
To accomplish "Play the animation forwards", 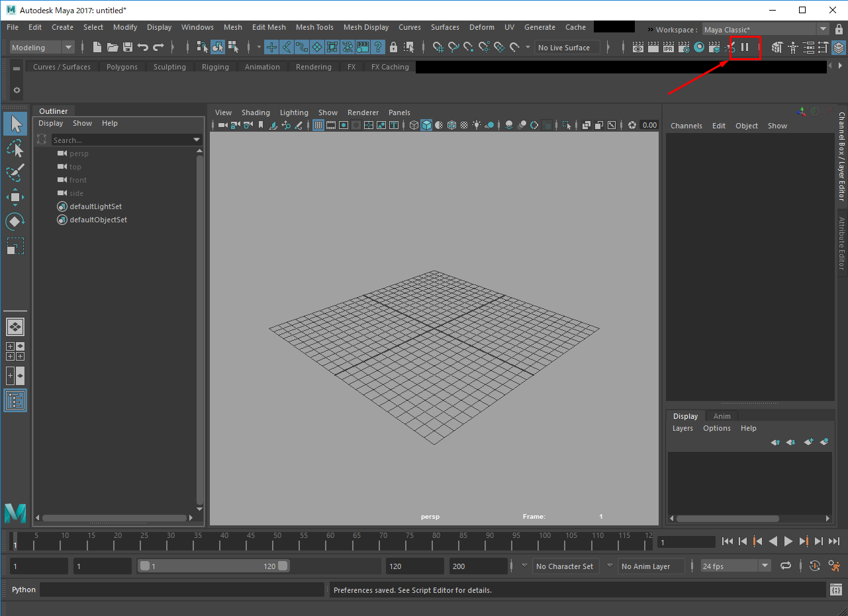I will pyautogui.click(x=788, y=541).
